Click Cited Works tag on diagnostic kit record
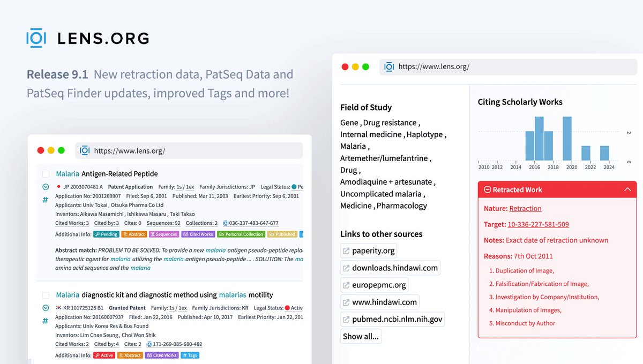This screenshot has height=364, width=643. click(x=161, y=355)
